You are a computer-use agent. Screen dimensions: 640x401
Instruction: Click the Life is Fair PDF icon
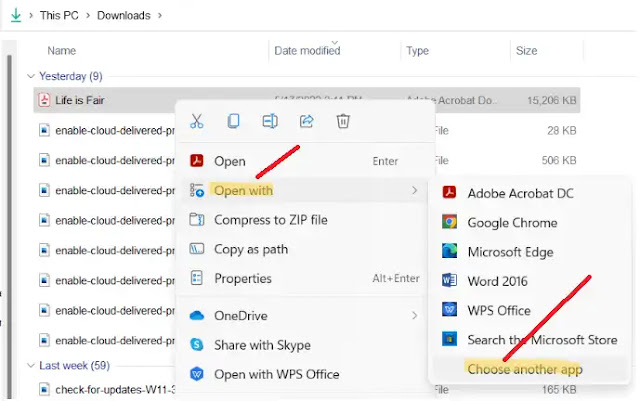point(44,100)
